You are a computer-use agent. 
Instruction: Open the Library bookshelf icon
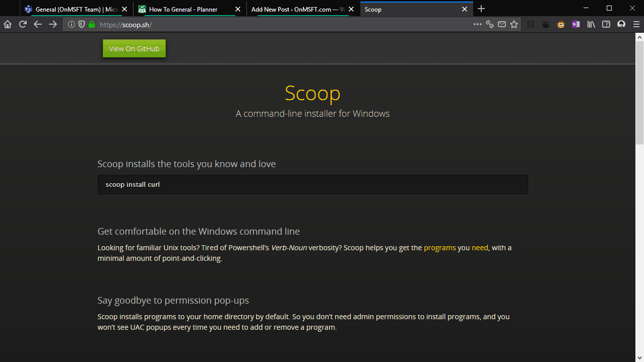(592, 24)
